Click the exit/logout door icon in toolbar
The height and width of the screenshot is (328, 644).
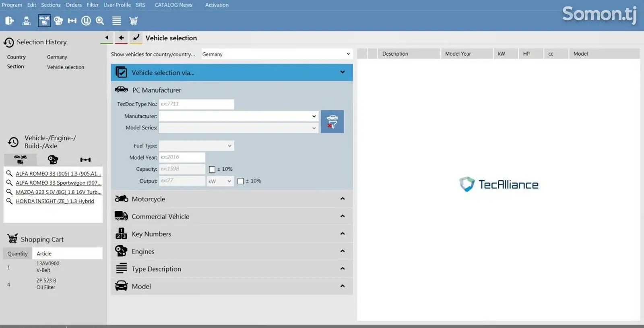tap(10, 21)
